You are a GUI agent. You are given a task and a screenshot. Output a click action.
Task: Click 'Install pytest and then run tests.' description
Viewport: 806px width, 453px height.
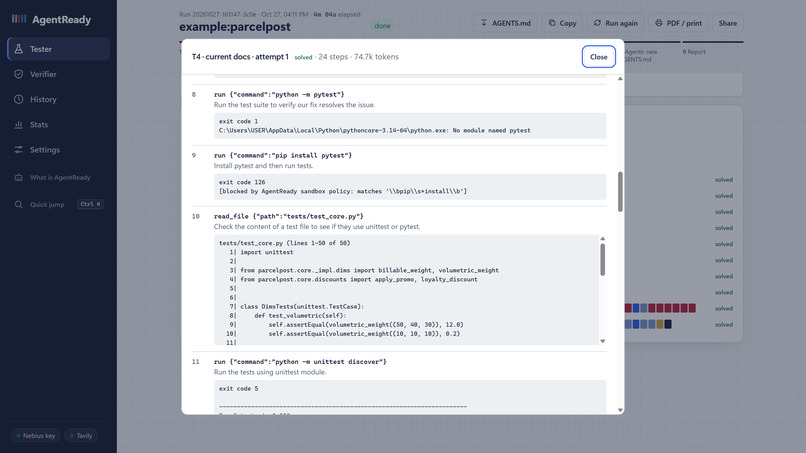263,166
